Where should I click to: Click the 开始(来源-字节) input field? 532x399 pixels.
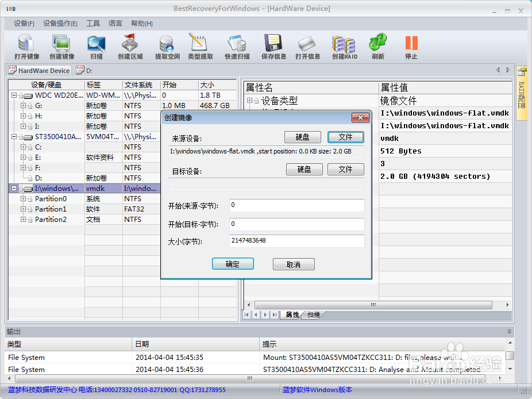coord(297,205)
